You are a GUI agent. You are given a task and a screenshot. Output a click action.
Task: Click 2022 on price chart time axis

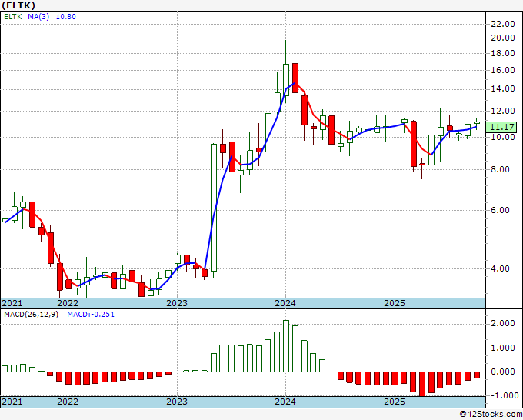(68, 303)
